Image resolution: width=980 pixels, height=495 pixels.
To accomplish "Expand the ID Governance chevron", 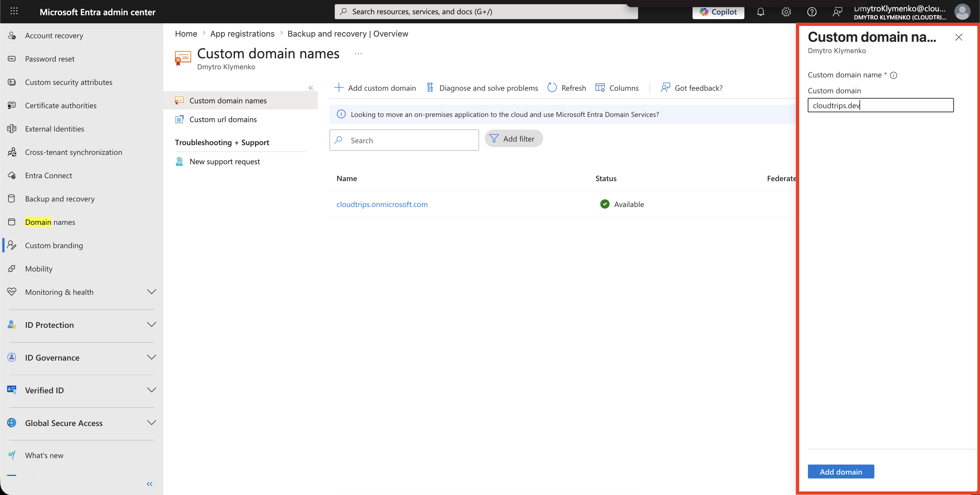I will (x=151, y=357).
